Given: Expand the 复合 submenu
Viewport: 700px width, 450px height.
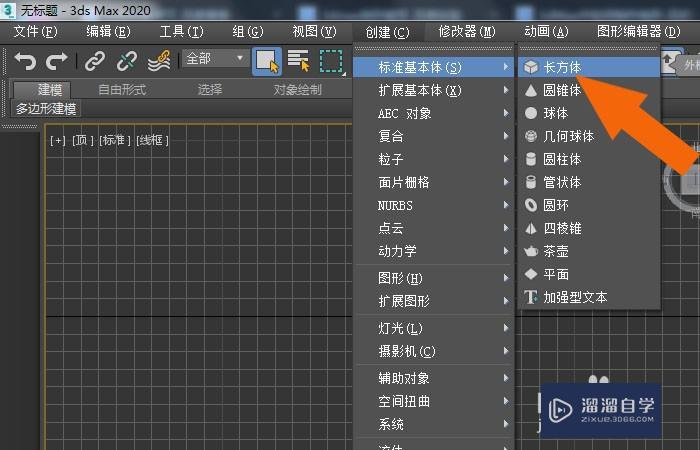Looking at the screenshot, I should pos(434,136).
